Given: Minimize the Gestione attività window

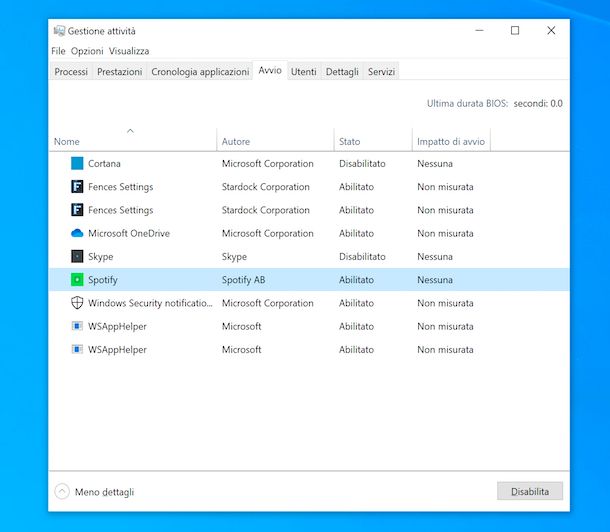Looking at the screenshot, I should pyautogui.click(x=479, y=30).
